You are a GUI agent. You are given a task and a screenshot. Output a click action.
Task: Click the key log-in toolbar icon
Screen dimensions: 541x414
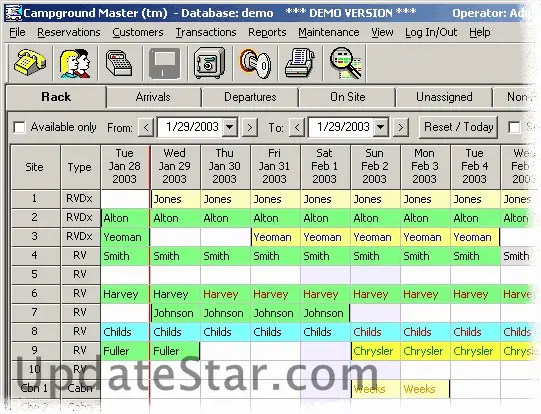pos(255,63)
